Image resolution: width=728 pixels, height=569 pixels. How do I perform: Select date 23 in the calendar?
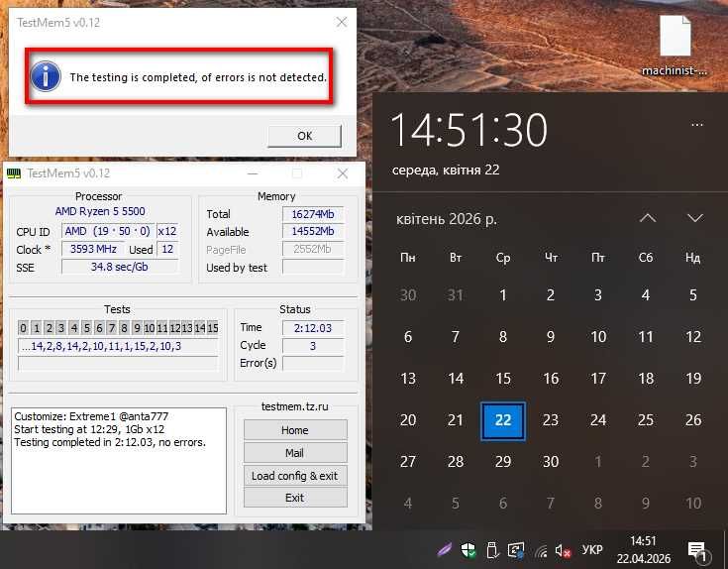pos(551,420)
